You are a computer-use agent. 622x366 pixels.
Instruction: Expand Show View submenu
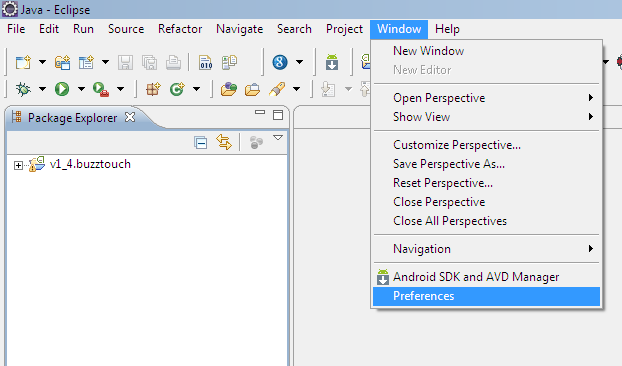[x=486, y=117]
